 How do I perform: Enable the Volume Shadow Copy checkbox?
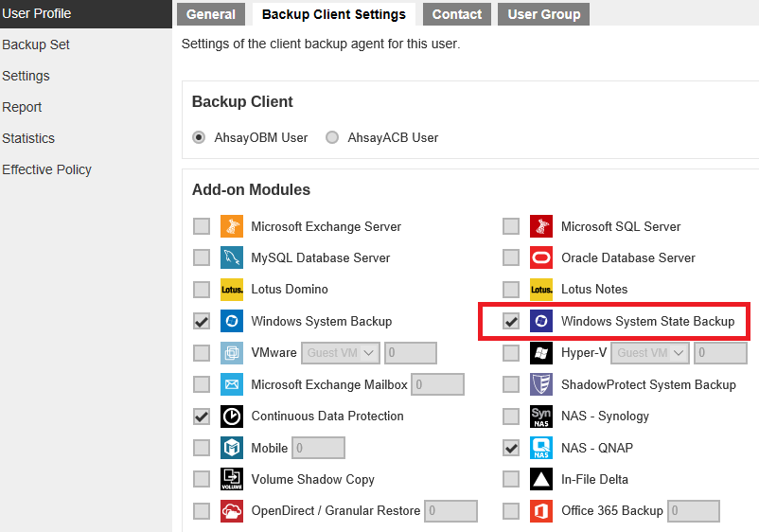tap(202, 479)
